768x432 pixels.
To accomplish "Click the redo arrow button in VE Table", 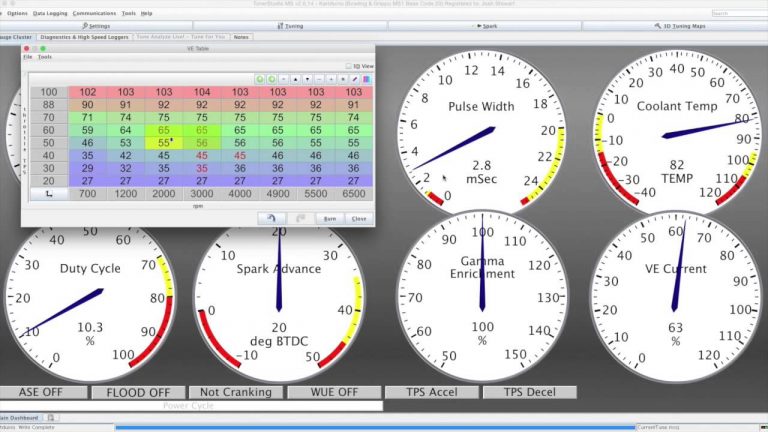I will (x=300, y=218).
